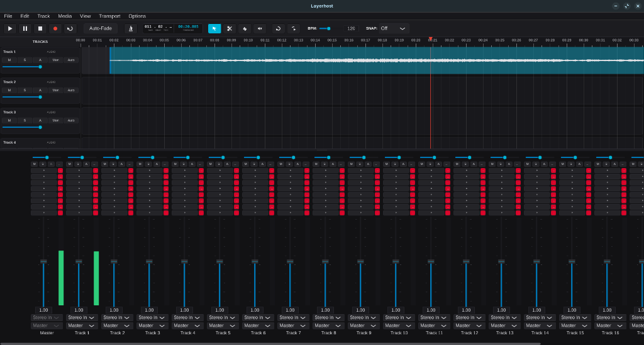Viewport: 644px width, 345px height.
Task: Stop the transport with the Stop button
Action: coord(40,28)
